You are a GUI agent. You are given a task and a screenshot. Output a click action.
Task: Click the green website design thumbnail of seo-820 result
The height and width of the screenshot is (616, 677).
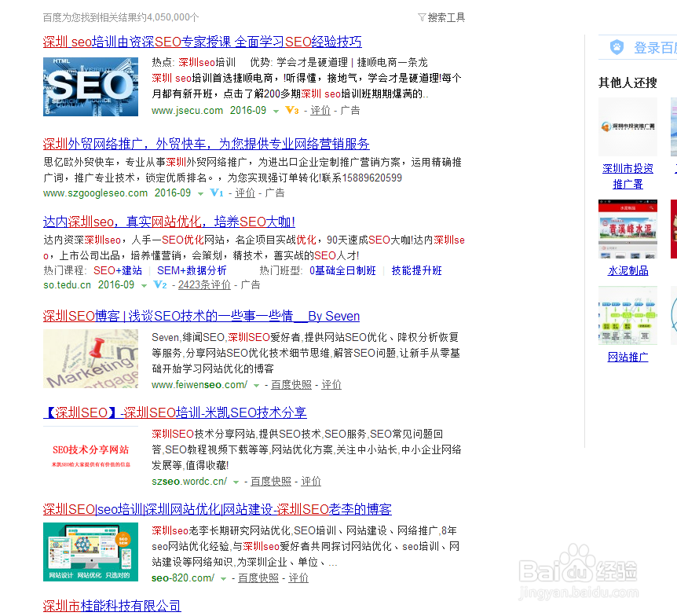90,552
